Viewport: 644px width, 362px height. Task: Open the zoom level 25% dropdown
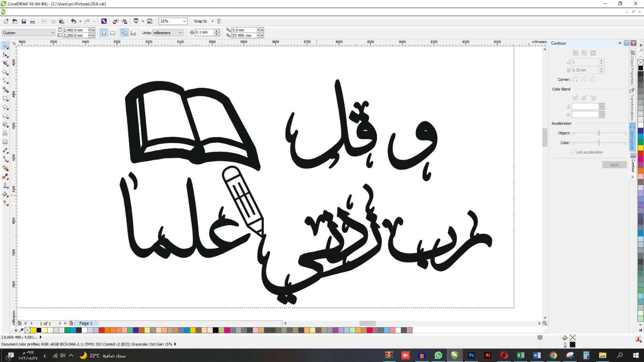[184, 21]
